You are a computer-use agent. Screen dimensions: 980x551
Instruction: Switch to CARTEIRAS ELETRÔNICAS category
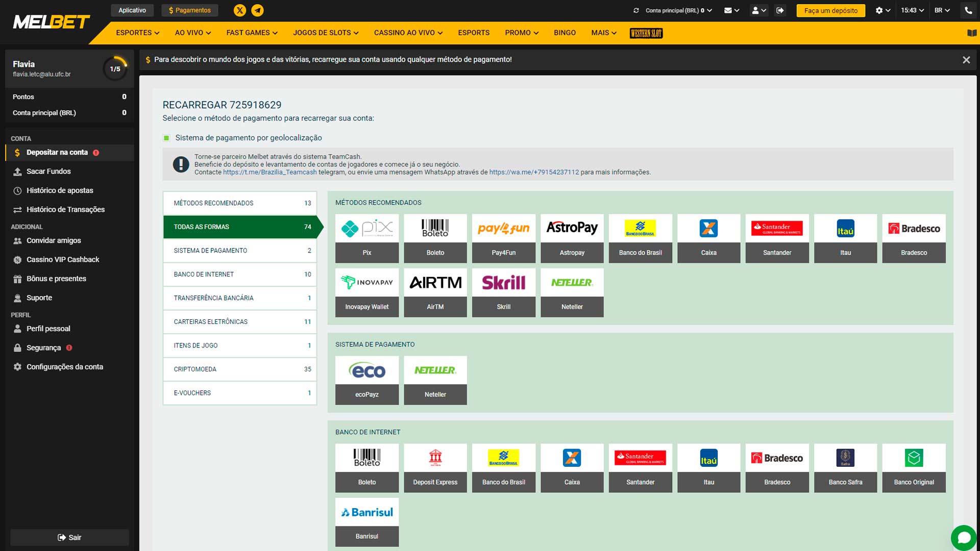pyautogui.click(x=239, y=321)
